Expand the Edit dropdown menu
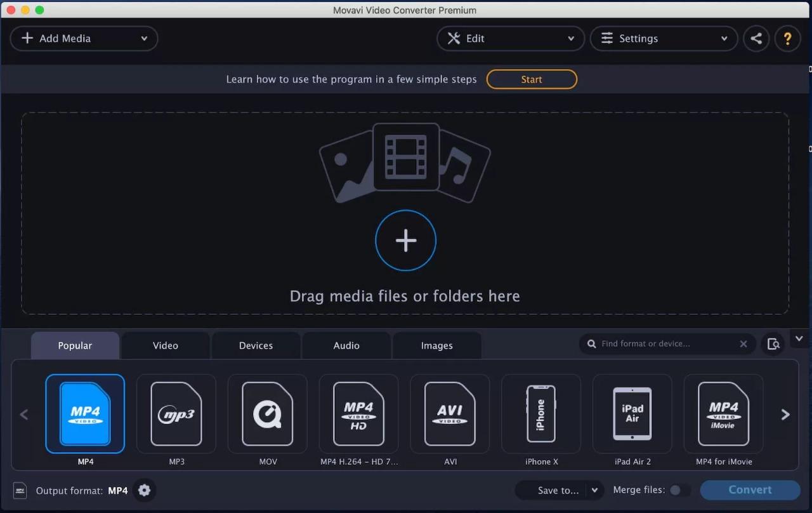 pyautogui.click(x=511, y=39)
